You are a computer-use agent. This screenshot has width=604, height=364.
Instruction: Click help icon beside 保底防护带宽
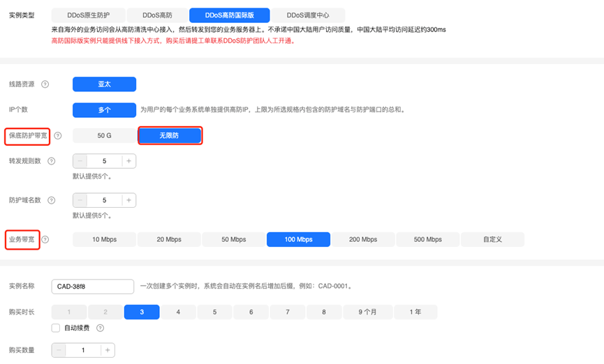click(58, 136)
